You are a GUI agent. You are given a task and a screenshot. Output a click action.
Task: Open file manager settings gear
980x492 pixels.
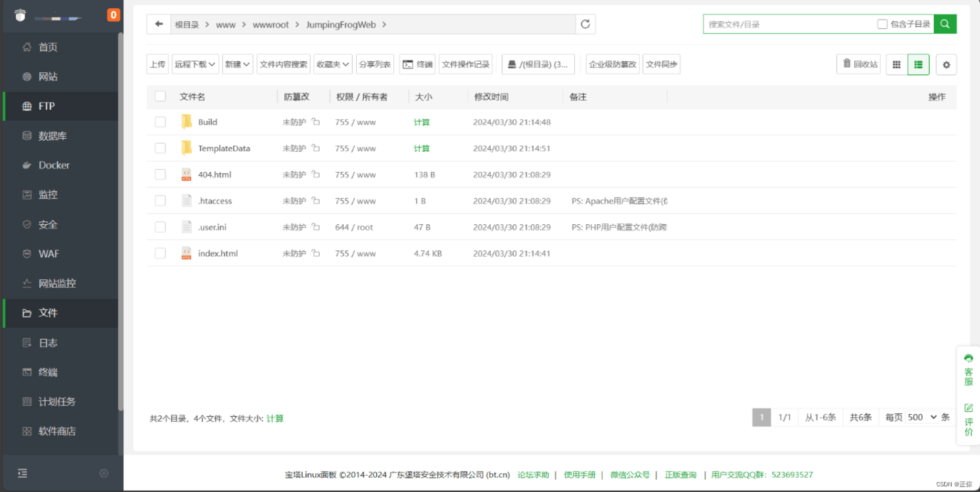click(x=946, y=65)
